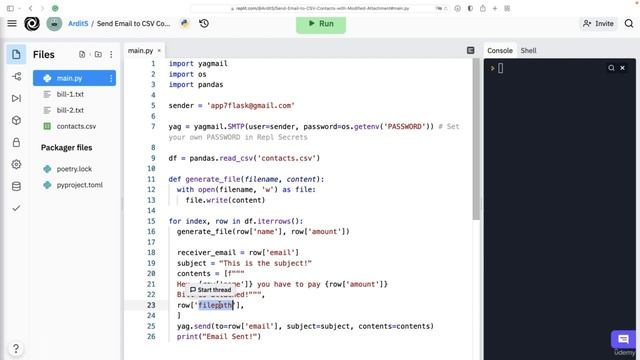Click print("Email Sent!") on line 26
640x360 pixels.
(219, 336)
